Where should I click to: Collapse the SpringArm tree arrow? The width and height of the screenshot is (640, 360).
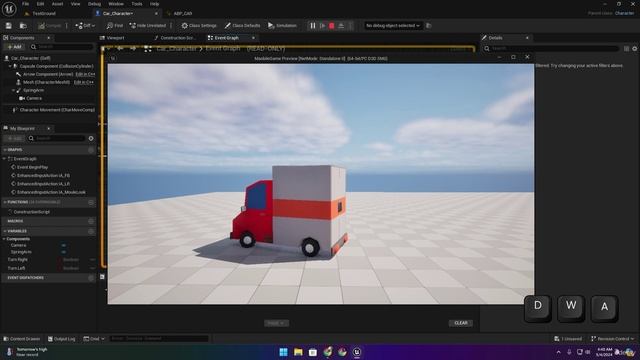click(13, 90)
